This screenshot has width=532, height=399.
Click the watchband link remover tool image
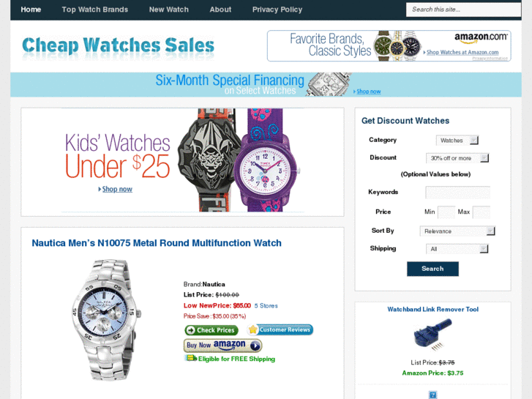click(432, 335)
